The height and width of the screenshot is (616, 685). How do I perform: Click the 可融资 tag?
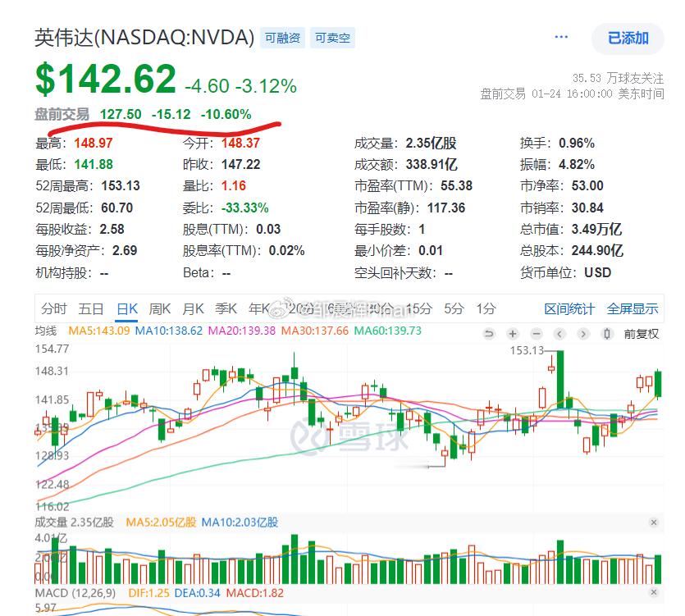pos(283,38)
